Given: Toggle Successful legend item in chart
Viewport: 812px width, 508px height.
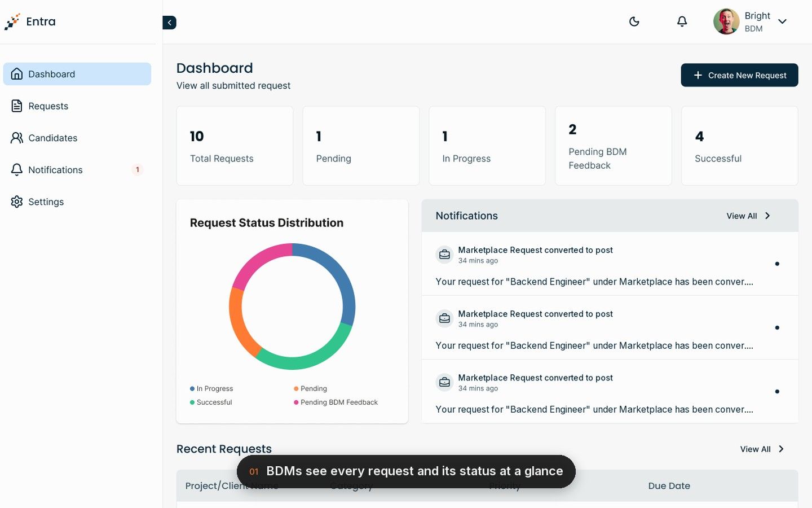Looking at the screenshot, I should coord(211,402).
